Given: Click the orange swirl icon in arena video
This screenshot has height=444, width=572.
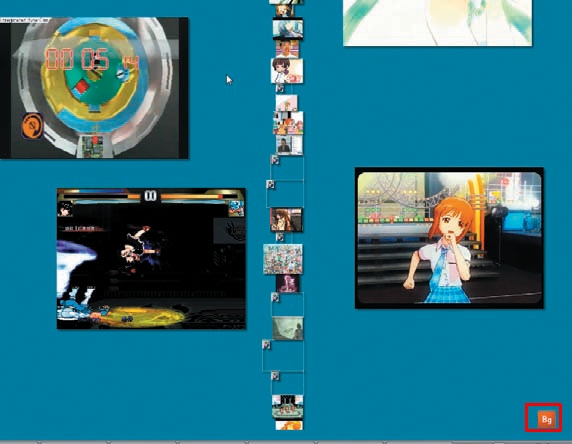Looking at the screenshot, I should 32,126.
